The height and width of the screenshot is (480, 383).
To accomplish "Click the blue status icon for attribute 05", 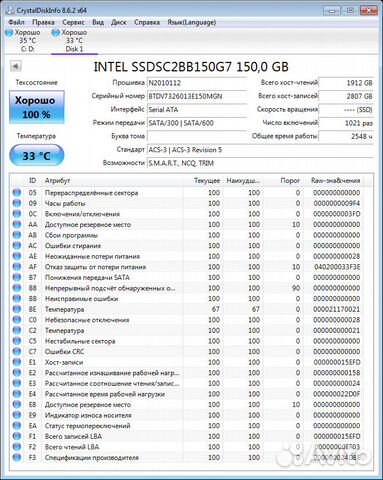I will (x=17, y=192).
